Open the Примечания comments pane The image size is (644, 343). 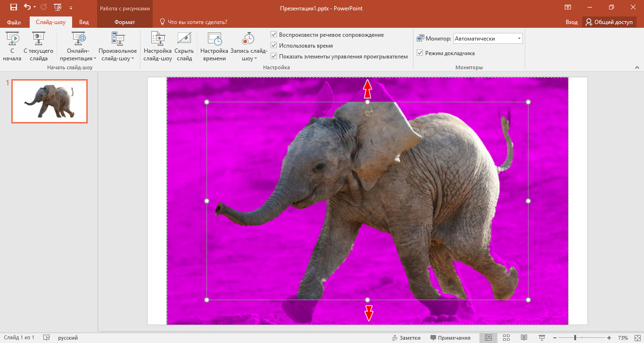pyautogui.click(x=450, y=338)
